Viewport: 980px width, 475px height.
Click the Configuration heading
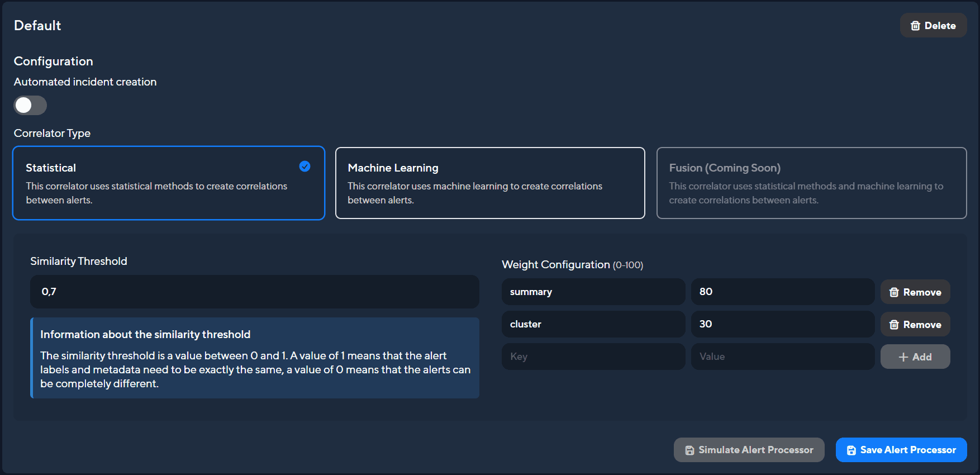(x=54, y=61)
